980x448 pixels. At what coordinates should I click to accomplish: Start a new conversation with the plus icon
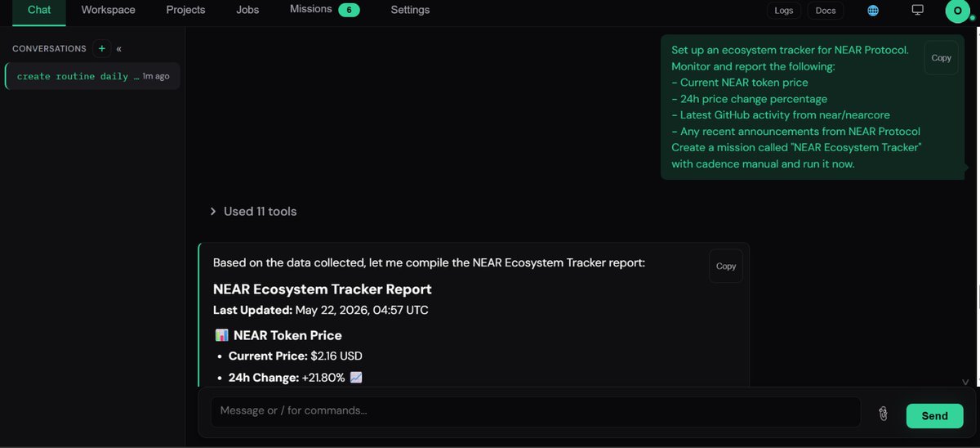click(x=102, y=48)
